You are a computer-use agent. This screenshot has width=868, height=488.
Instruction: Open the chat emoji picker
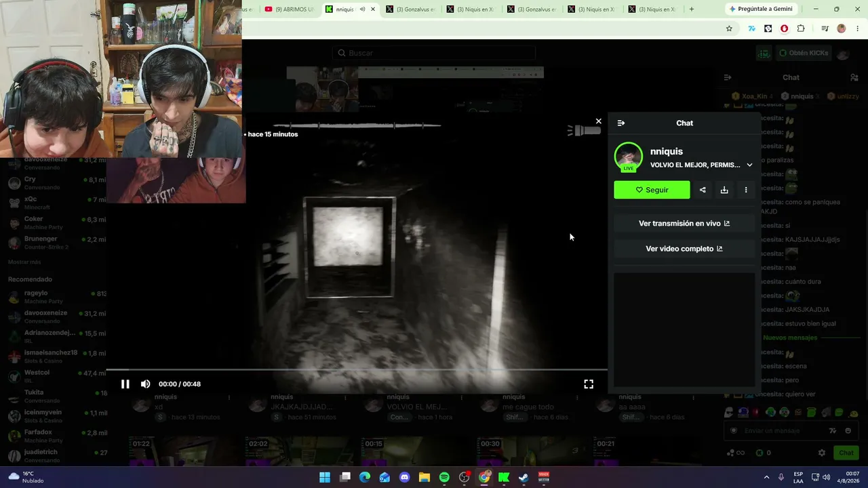click(x=848, y=430)
